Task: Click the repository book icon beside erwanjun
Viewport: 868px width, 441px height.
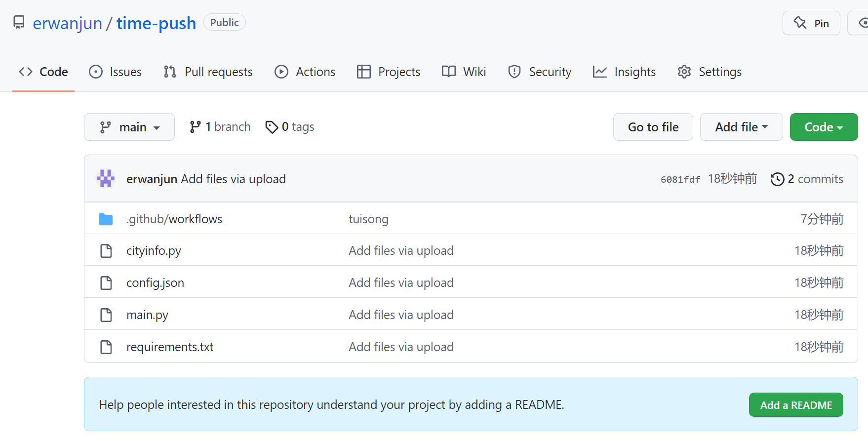Action: point(19,22)
